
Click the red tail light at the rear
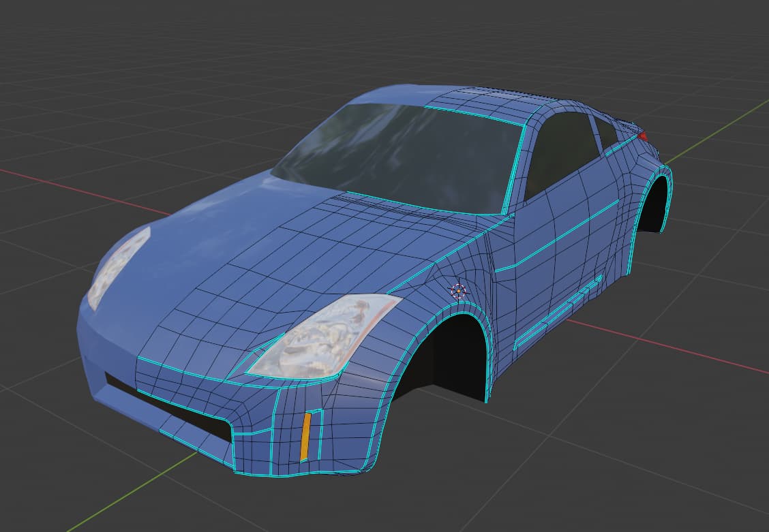tap(642, 136)
